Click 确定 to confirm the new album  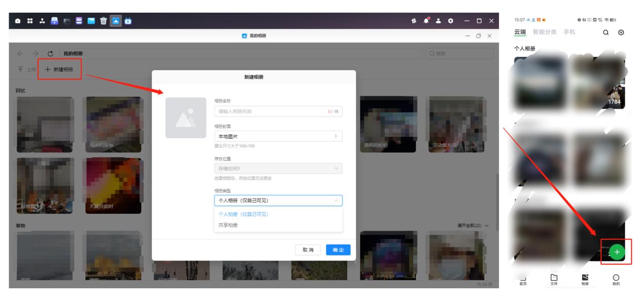pyautogui.click(x=338, y=249)
